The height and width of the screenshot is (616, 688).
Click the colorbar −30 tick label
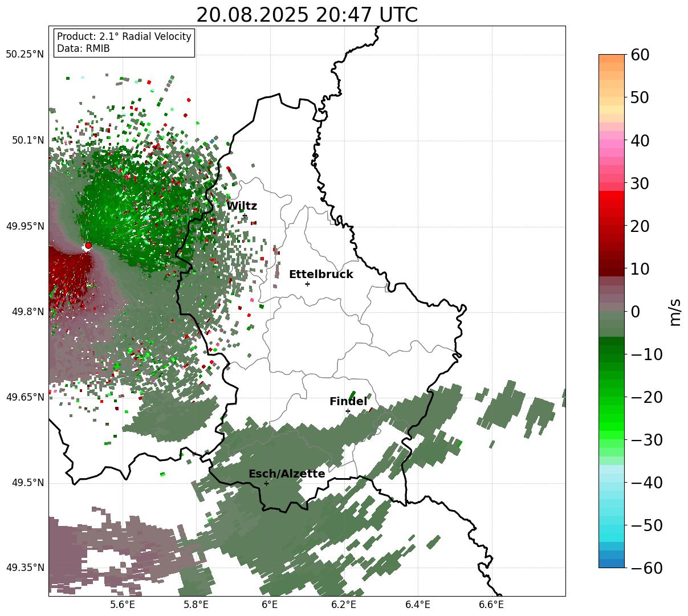click(x=646, y=440)
